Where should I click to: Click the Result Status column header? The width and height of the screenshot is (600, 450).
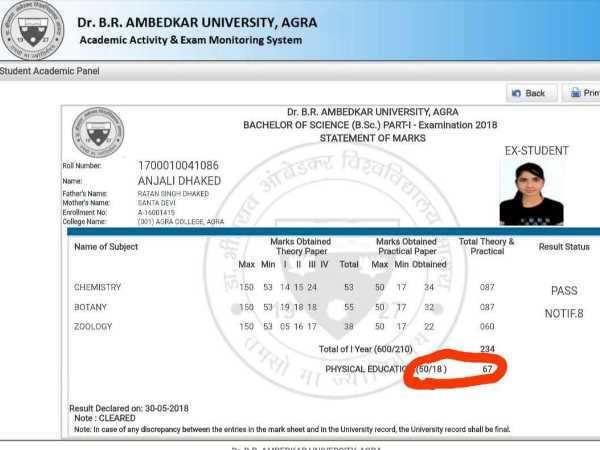point(564,247)
